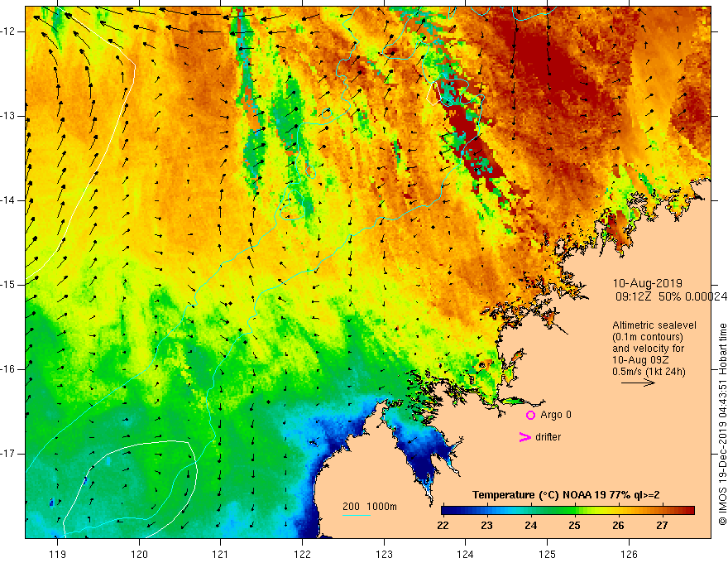Click the '10-Aug-2019' date label
This screenshot has height=563, width=728.
[647, 283]
